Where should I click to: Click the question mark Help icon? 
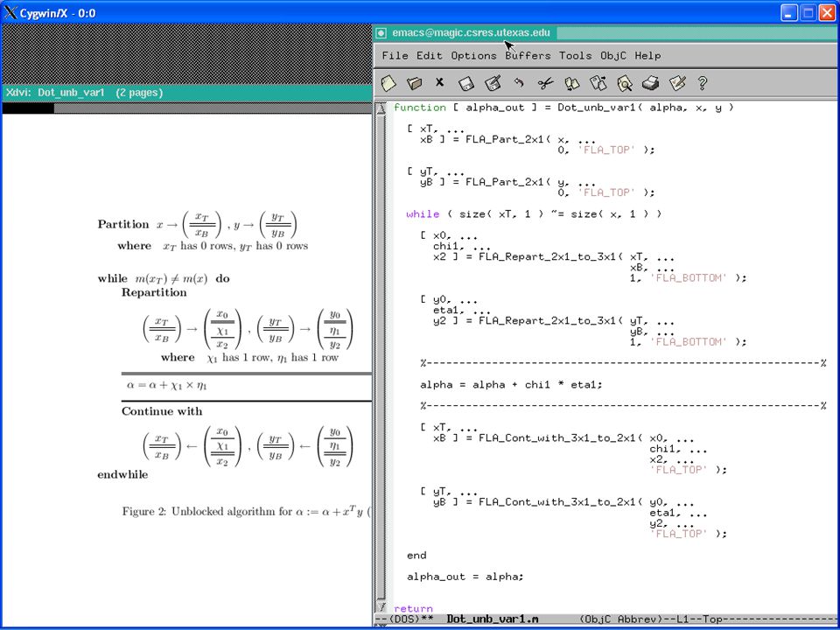[703, 83]
